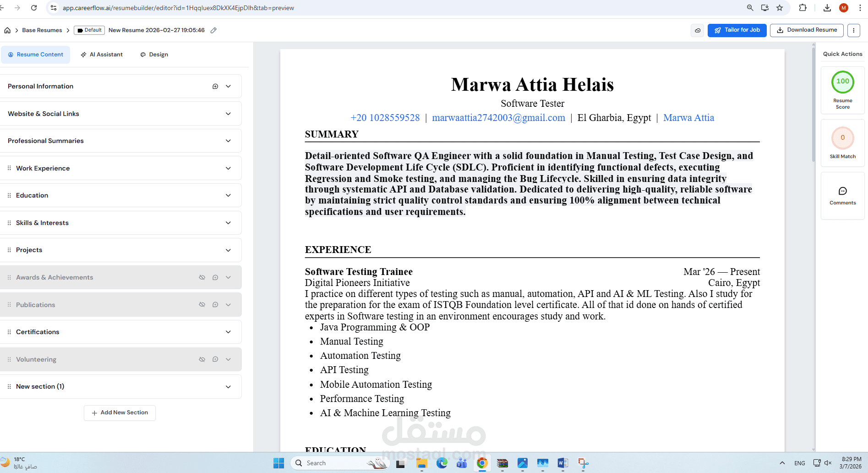
Task: Expand the Projects chevron
Action: (228, 250)
